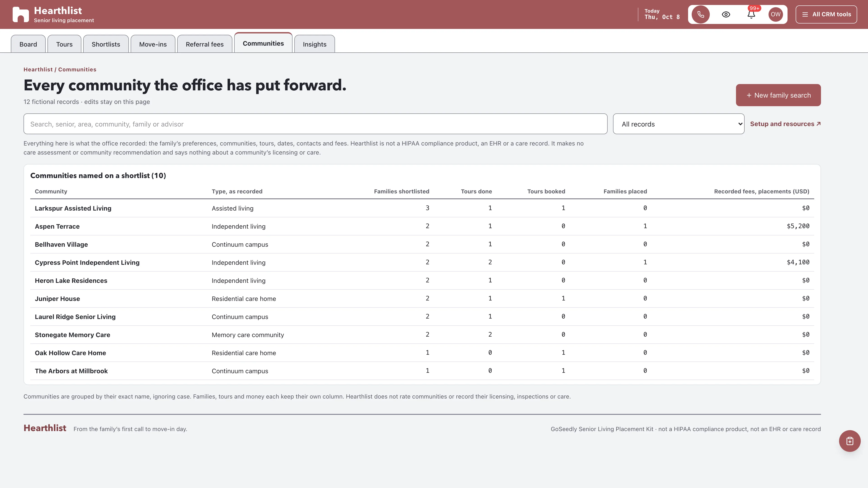Toggle the eye view icon in header
The width and height of the screenshot is (868, 488).
(x=726, y=14)
